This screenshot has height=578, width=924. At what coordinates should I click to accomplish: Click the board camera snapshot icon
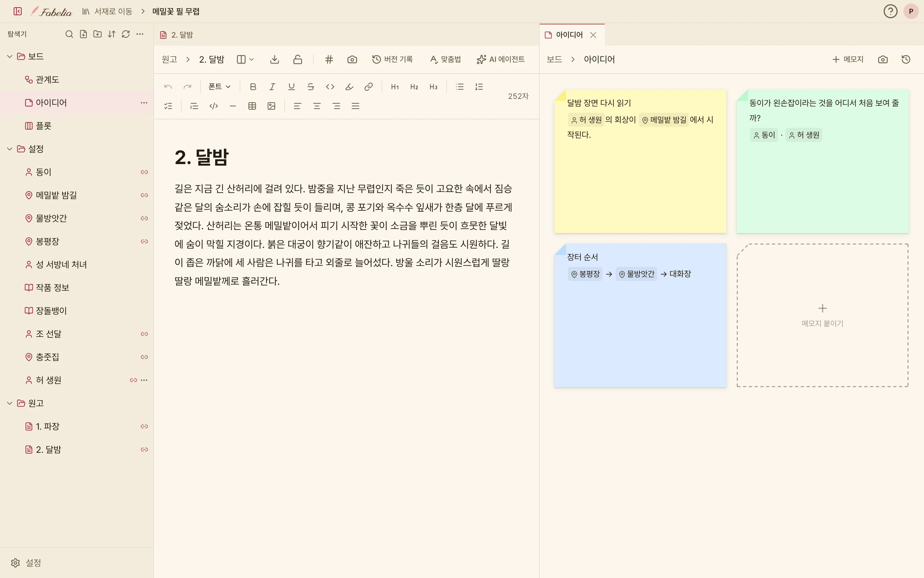click(x=883, y=59)
